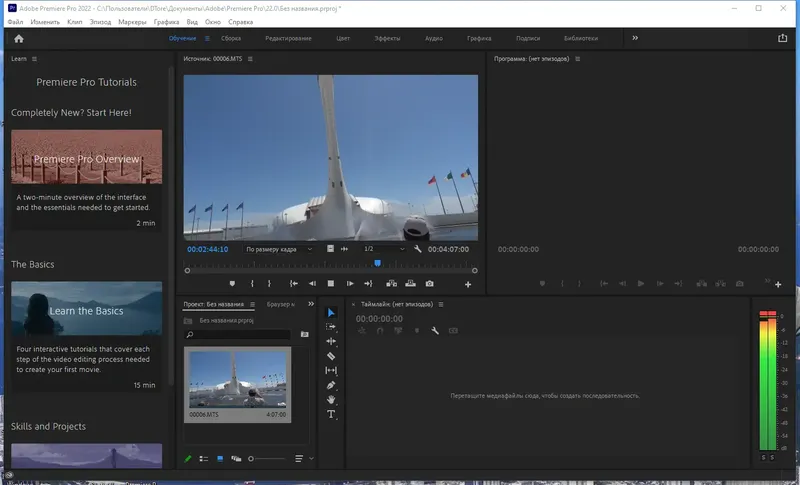Open the 'Premiere Pro Overview' tutorial
This screenshot has height=485, width=800.
tap(86, 159)
